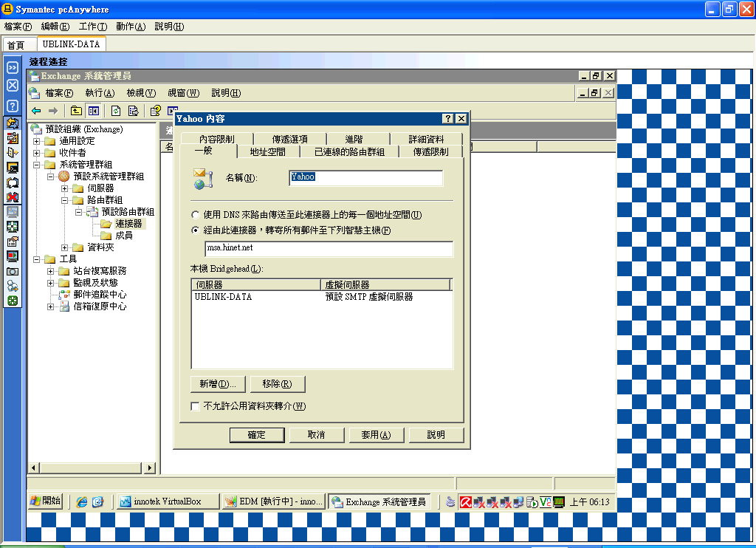
Task: Click the Refresh icon in Exchange toolbar
Action: click(x=116, y=111)
